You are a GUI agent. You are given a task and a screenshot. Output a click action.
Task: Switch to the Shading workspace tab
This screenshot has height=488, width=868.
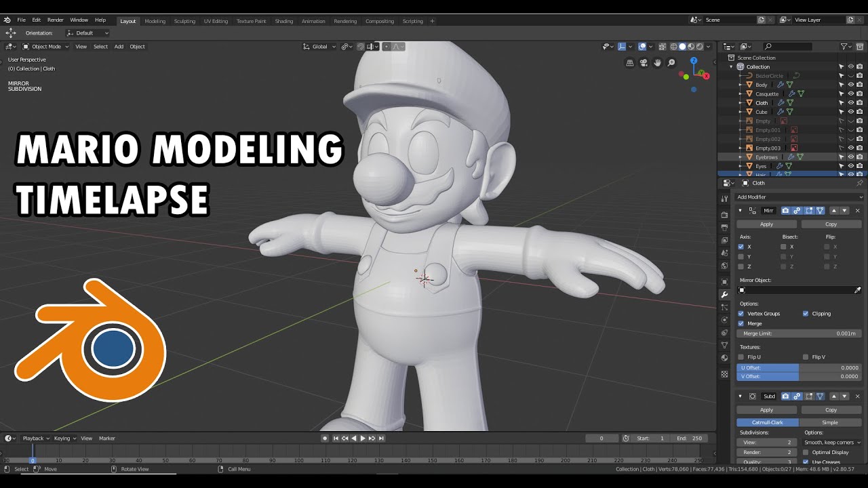pyautogui.click(x=284, y=21)
